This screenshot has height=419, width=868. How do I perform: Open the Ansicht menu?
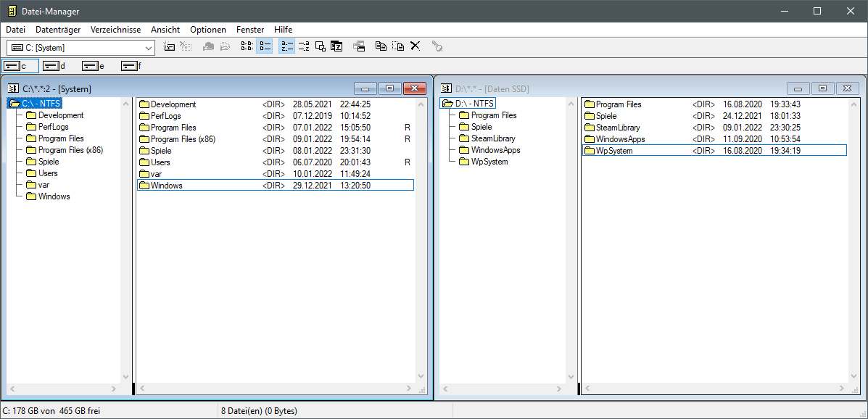coord(165,30)
